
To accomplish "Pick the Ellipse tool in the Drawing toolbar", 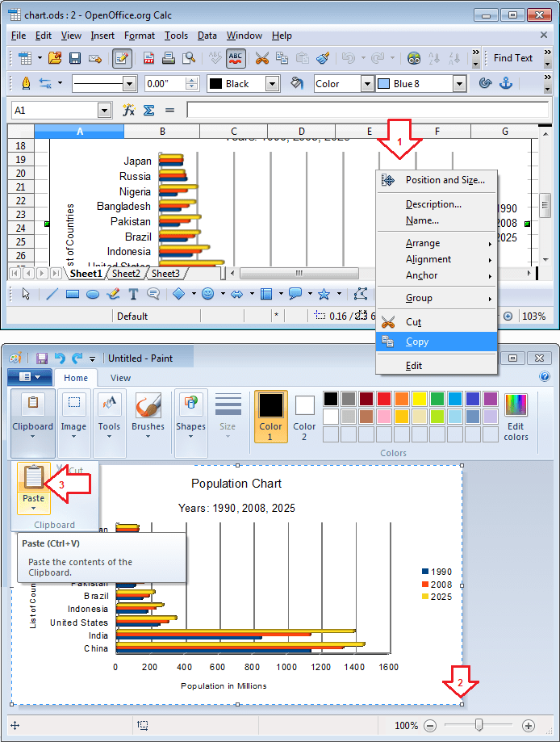I will 93,294.
